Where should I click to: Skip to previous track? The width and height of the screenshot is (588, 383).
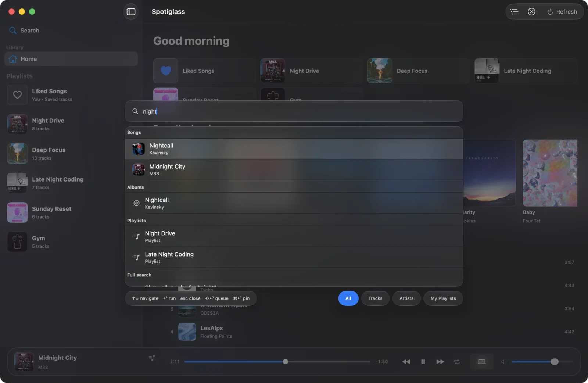tap(406, 362)
